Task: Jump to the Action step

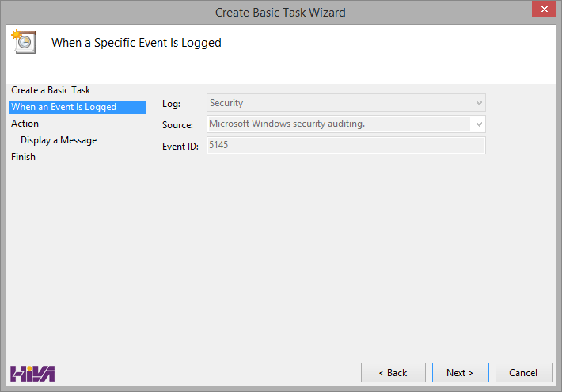Action: 25,124
